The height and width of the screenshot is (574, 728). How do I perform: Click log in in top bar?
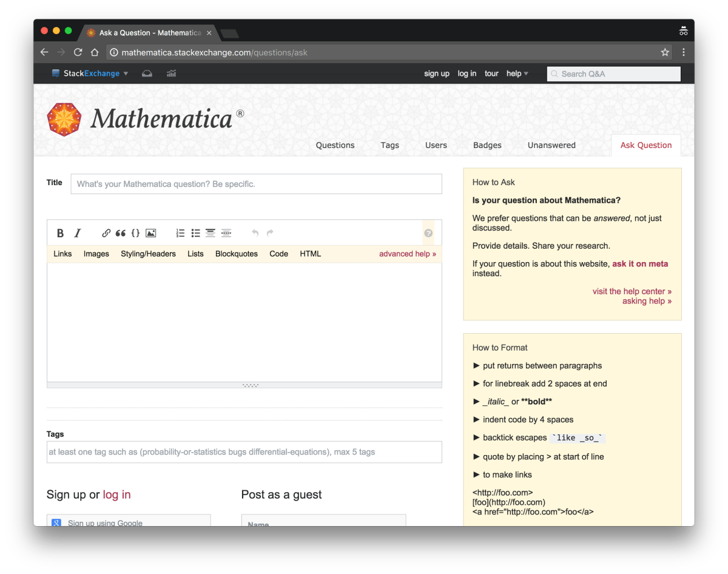pyautogui.click(x=467, y=73)
